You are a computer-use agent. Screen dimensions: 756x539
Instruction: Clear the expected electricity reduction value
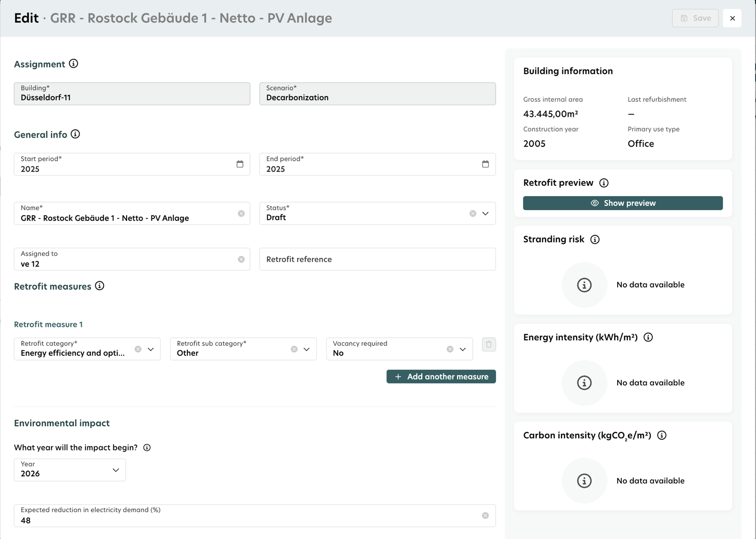(485, 515)
